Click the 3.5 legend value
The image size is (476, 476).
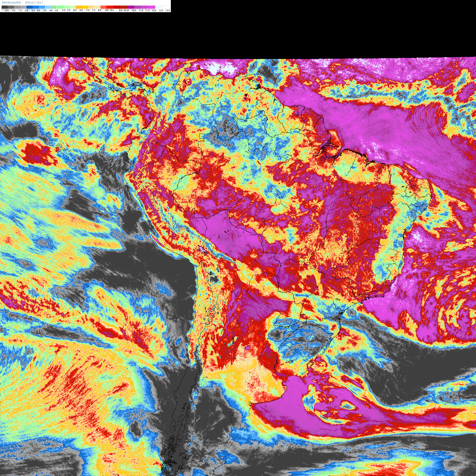(45, 10)
